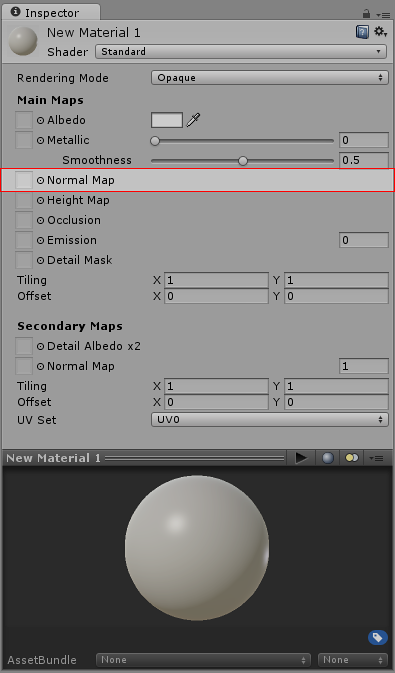
Task: Open the AssetBundle name dropdown
Action: point(203,660)
